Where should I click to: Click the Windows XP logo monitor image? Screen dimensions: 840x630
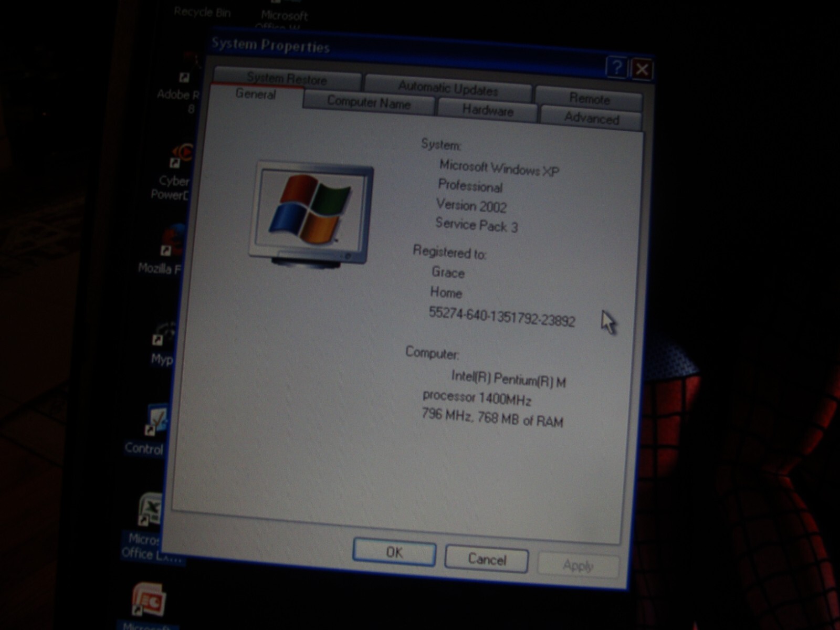pyautogui.click(x=313, y=214)
